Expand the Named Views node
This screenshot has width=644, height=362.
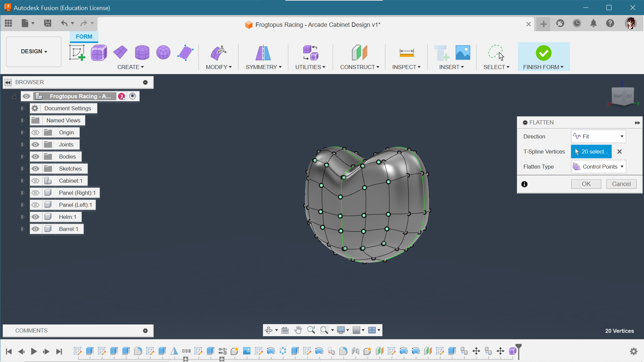[x=22, y=120]
